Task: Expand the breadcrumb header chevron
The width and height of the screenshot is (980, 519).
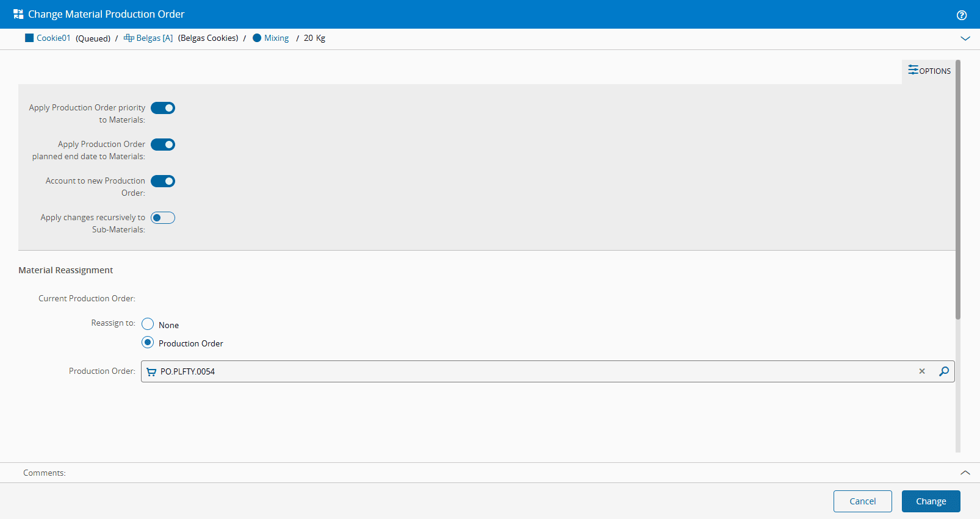Action: pos(965,38)
